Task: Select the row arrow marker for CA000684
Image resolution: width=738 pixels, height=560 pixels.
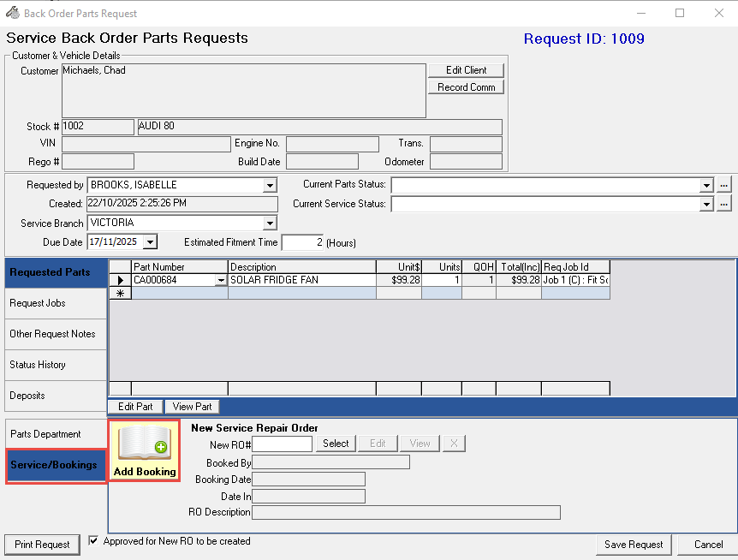Action: tap(120, 280)
